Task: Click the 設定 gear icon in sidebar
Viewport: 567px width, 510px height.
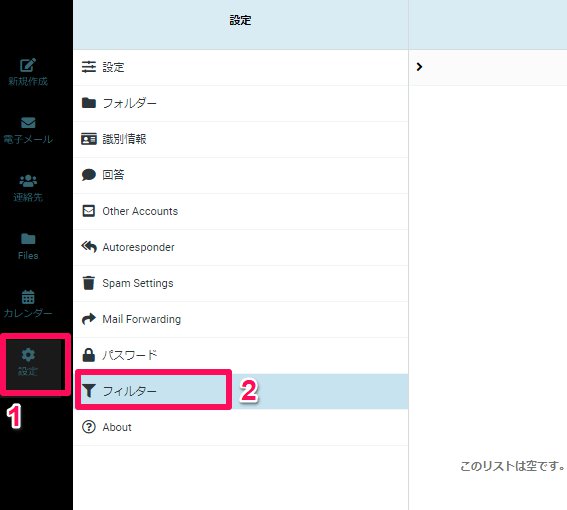Action: point(28,354)
